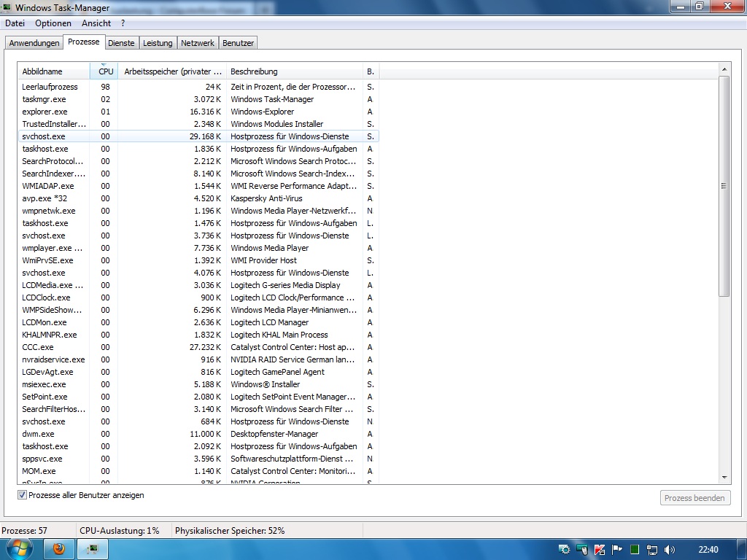This screenshot has width=747, height=560.
Task: Select the WMIADAP.exe process
Action: pos(198,186)
